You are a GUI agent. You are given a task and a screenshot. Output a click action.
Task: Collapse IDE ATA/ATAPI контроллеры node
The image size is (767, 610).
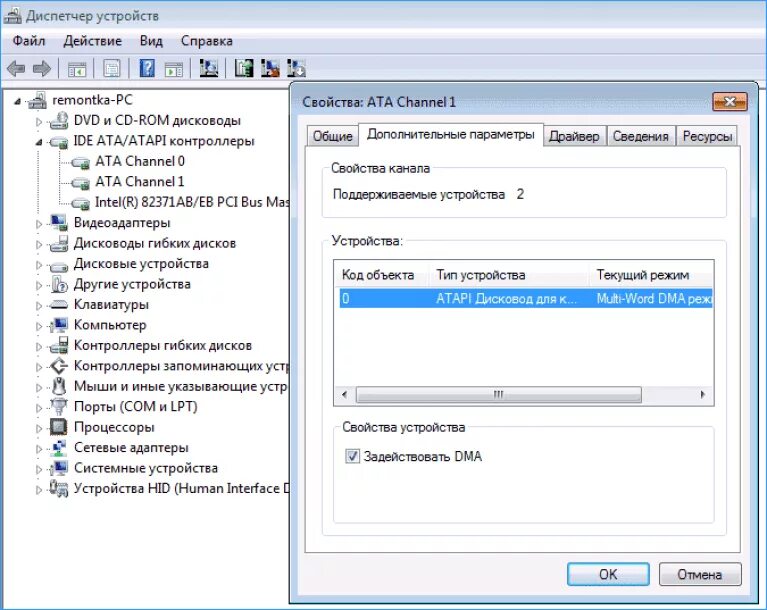[x=39, y=143]
